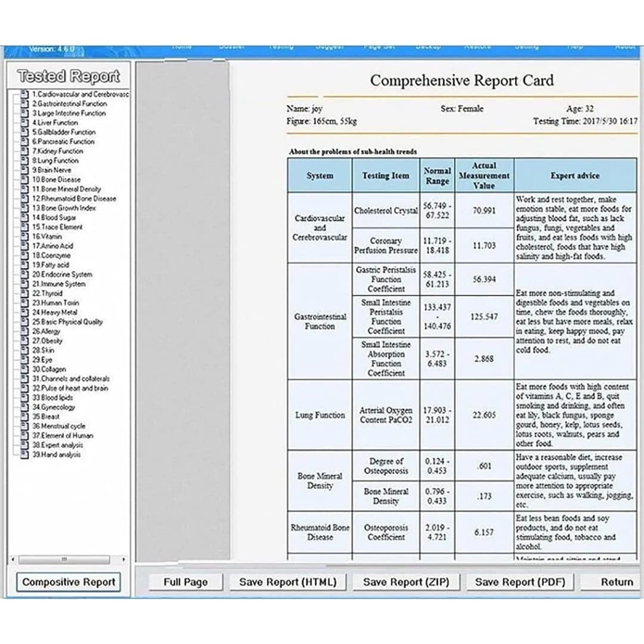The height and width of the screenshot is (644, 644).
Task: Click the report icon next to Hand analysis
Action: (24, 454)
